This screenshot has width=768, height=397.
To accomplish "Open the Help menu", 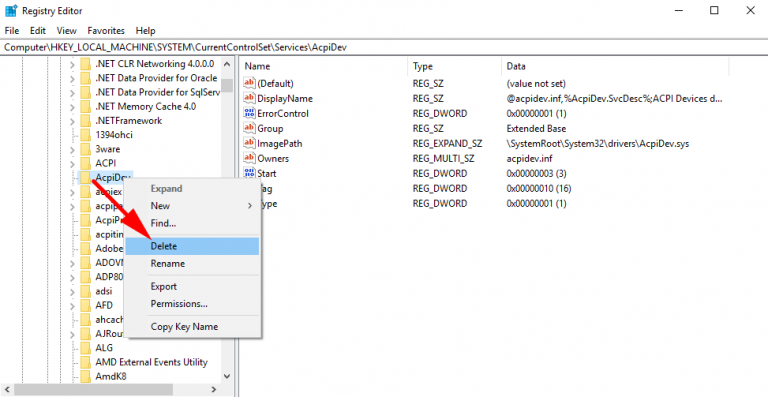I will [145, 30].
